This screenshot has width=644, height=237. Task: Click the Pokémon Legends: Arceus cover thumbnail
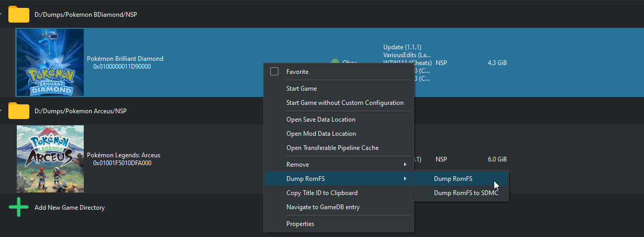click(x=50, y=159)
